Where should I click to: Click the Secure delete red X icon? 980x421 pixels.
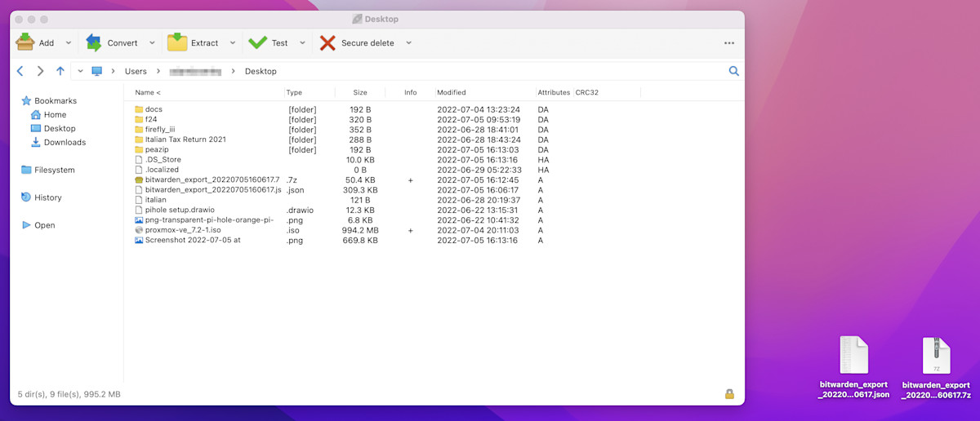pos(327,42)
